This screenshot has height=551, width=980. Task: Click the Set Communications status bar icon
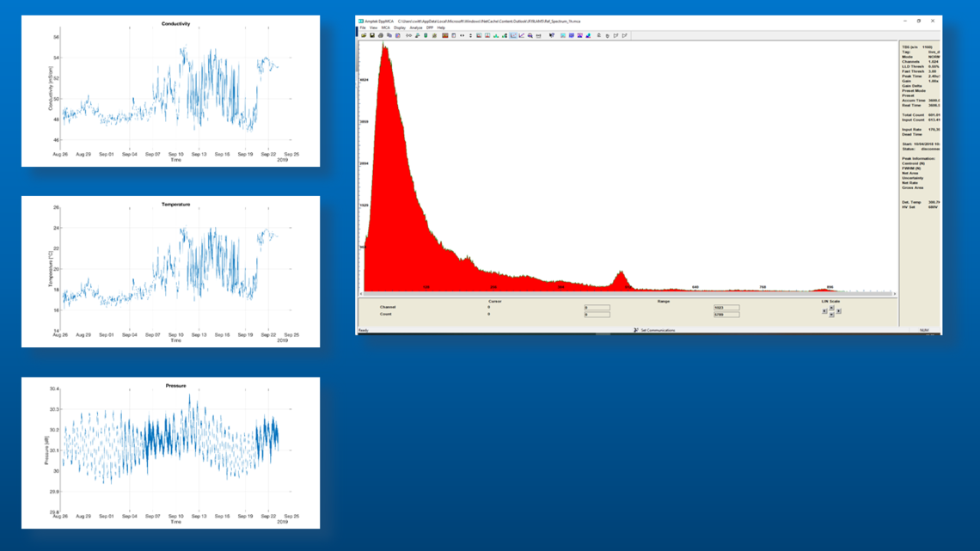click(x=635, y=330)
